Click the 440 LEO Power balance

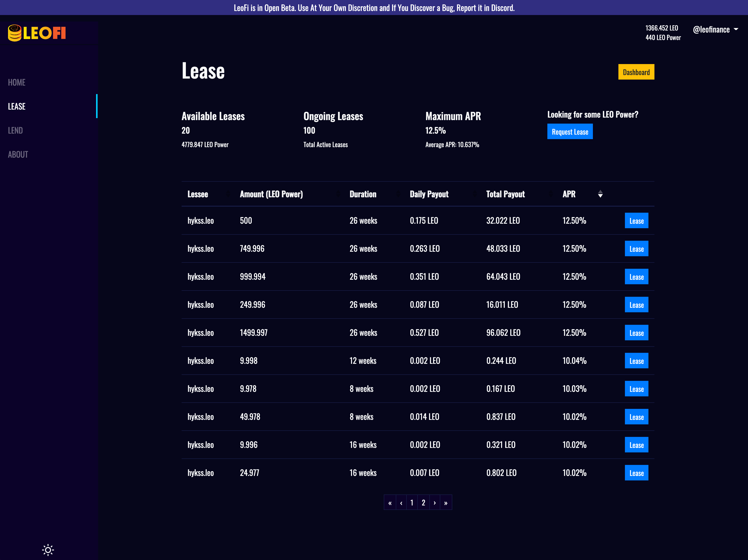pos(663,38)
